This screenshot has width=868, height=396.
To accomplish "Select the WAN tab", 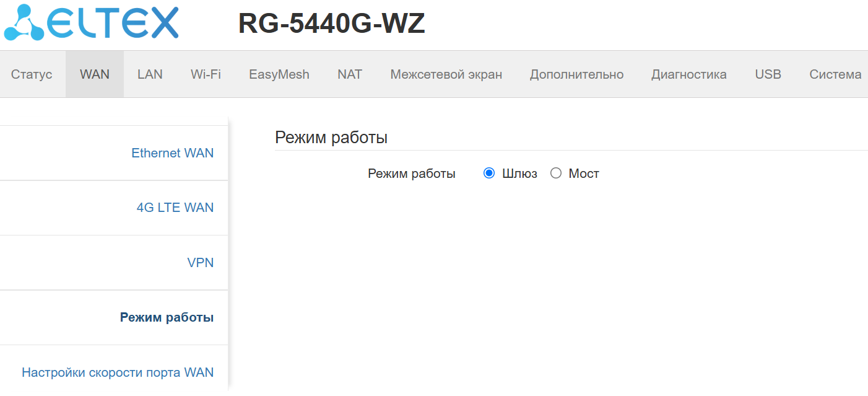I will click(x=95, y=74).
